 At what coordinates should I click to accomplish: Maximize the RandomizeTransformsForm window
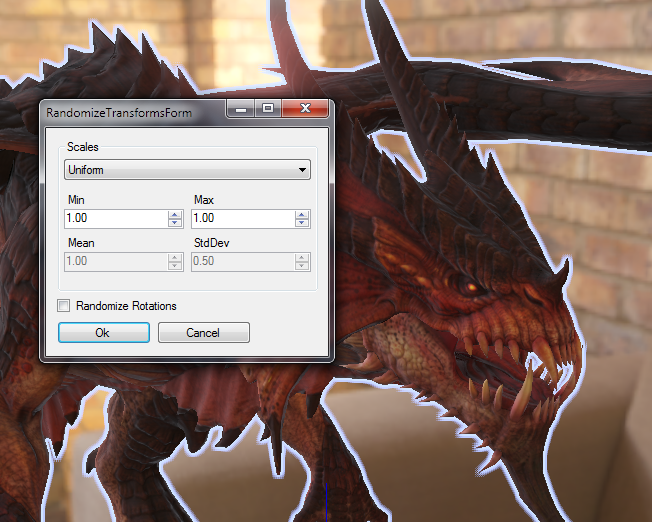pos(268,109)
